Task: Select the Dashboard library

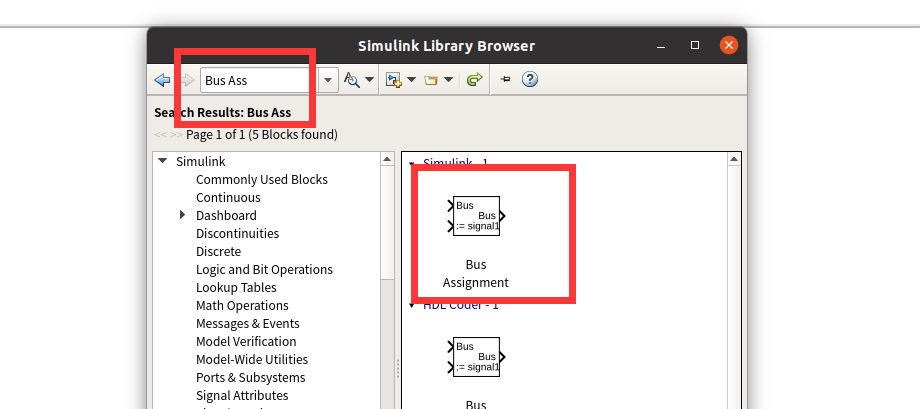Action: (226, 215)
